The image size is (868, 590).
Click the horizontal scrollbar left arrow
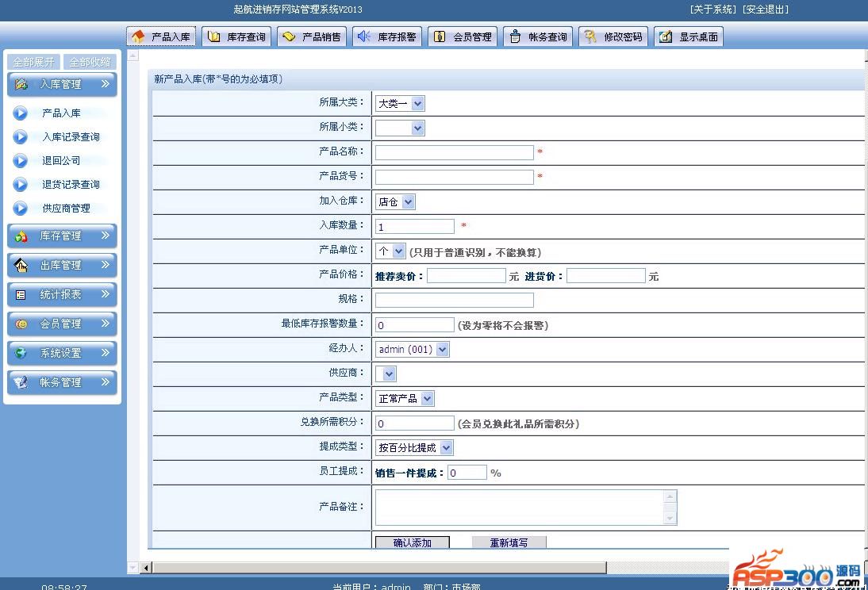[x=146, y=567]
